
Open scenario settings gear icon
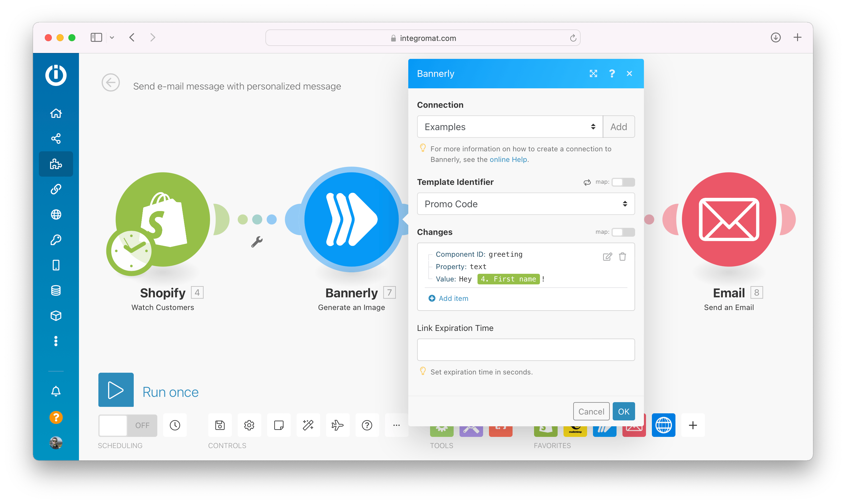pyautogui.click(x=249, y=425)
